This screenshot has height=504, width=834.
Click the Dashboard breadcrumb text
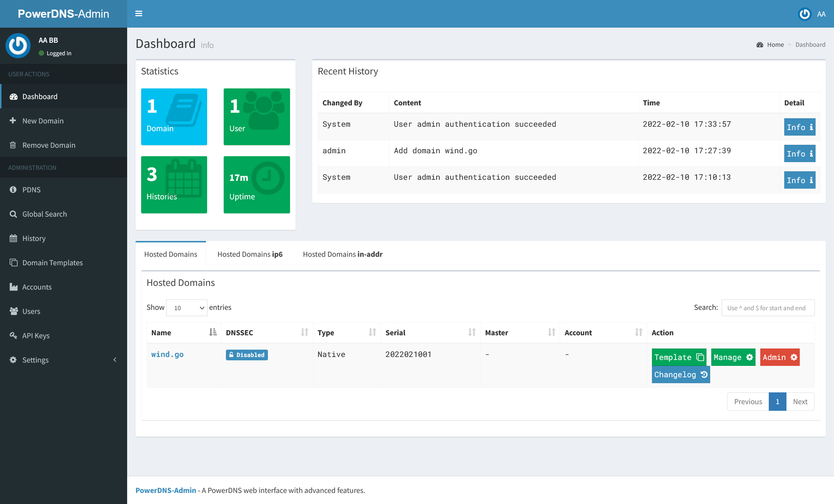(810, 45)
